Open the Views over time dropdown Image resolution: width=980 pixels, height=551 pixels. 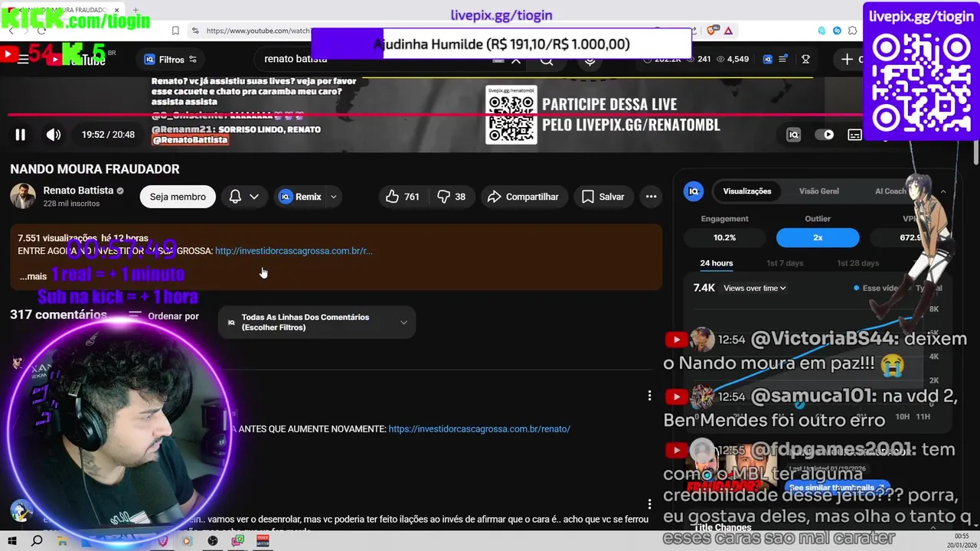pos(754,289)
